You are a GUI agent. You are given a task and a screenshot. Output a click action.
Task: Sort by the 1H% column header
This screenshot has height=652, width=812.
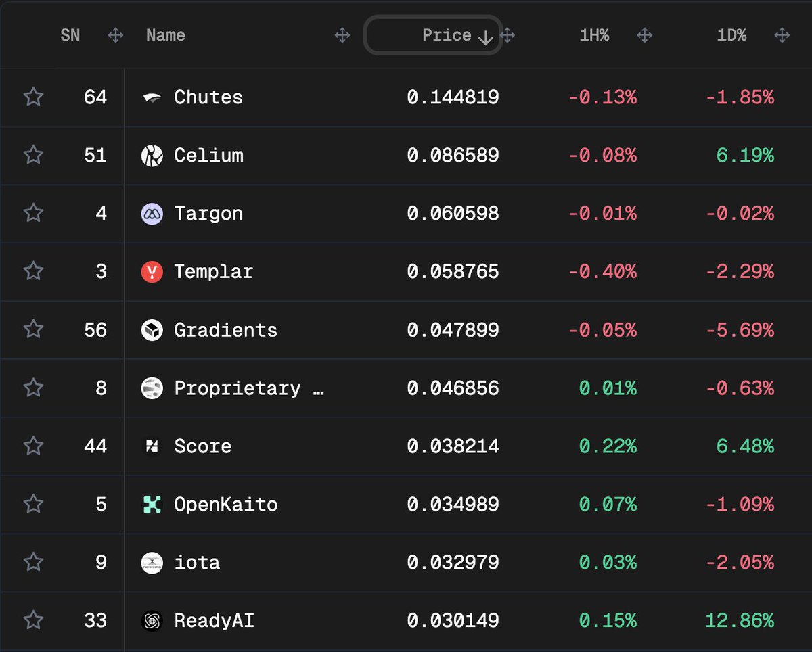pos(594,35)
